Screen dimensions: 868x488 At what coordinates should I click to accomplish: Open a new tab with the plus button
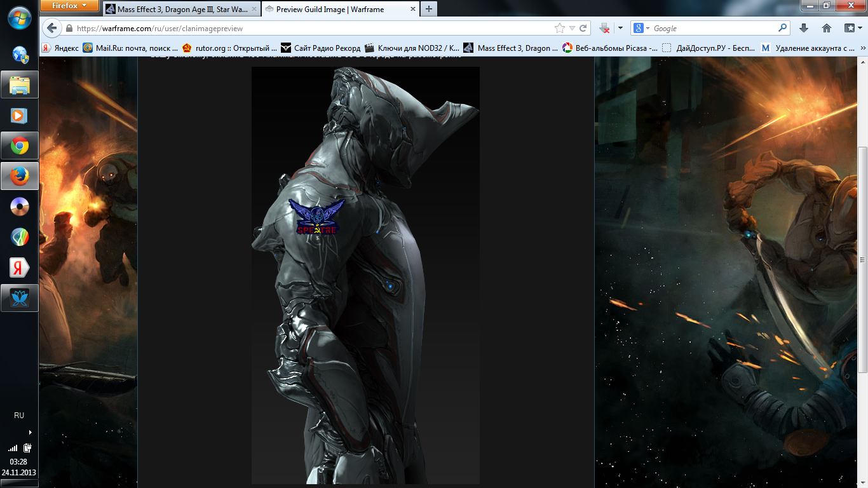pyautogui.click(x=429, y=9)
